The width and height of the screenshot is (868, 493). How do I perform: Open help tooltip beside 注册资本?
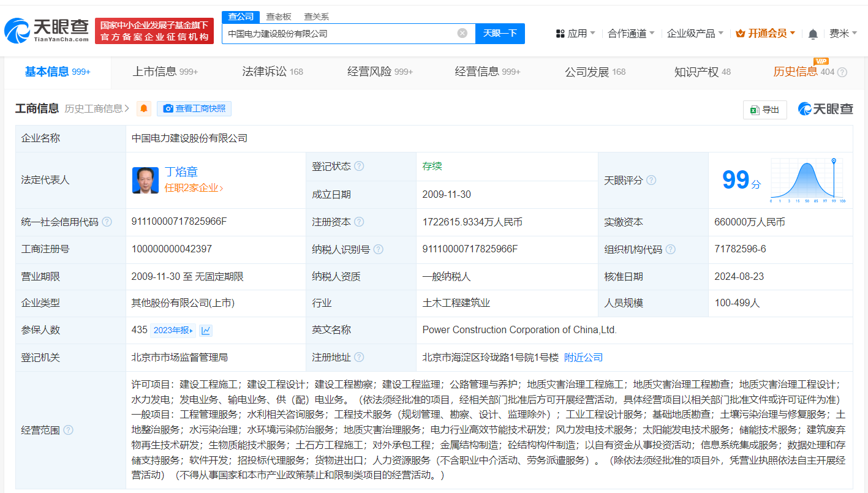359,222
